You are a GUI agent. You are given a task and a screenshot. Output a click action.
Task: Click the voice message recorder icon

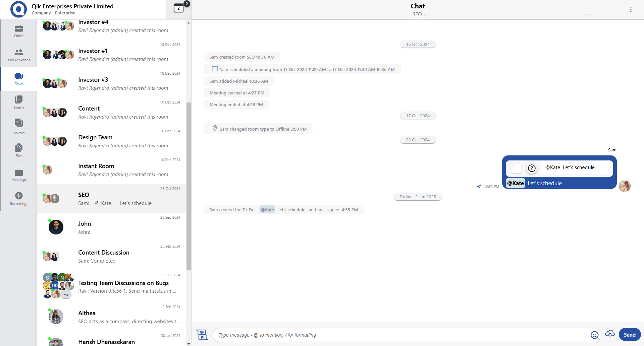(x=202, y=334)
